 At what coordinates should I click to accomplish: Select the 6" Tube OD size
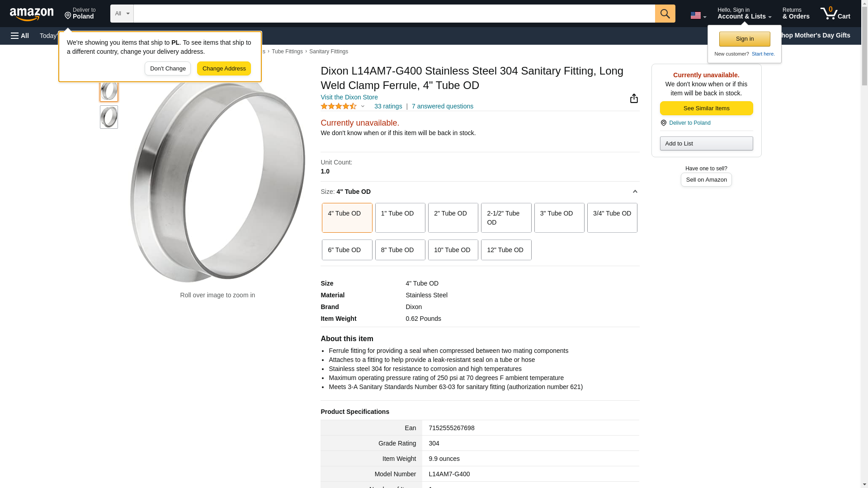coord(347,250)
